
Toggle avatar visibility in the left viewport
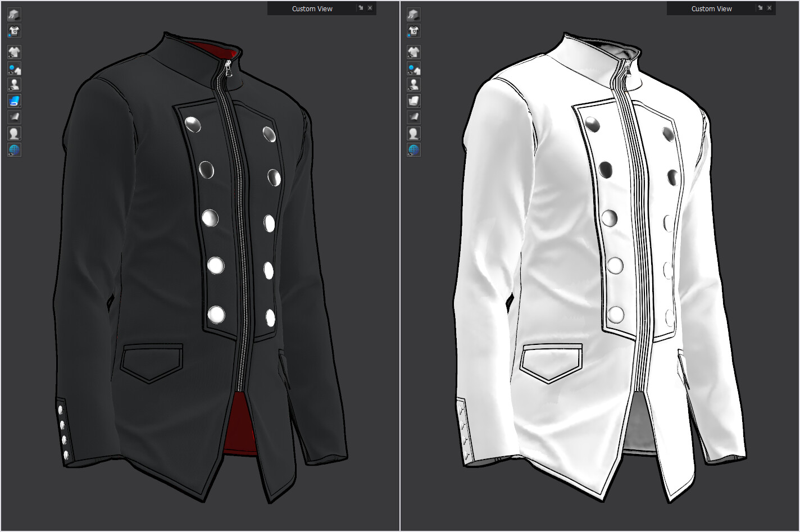(x=14, y=84)
